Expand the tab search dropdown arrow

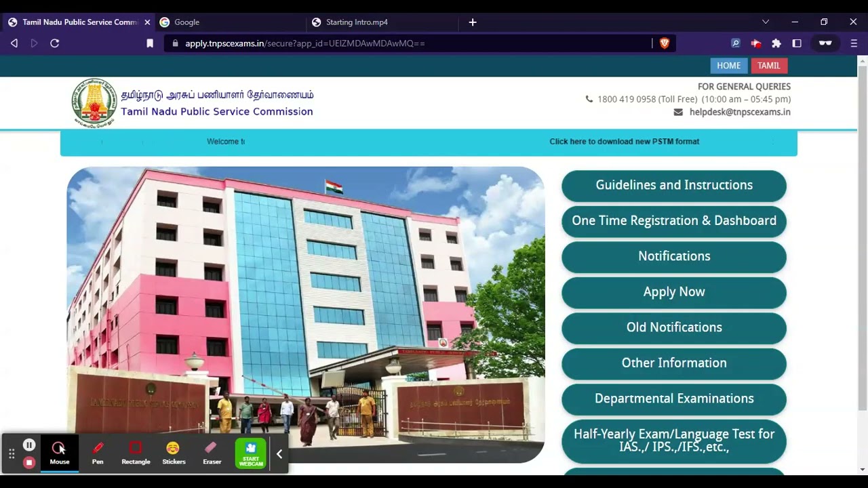pyautogui.click(x=766, y=22)
